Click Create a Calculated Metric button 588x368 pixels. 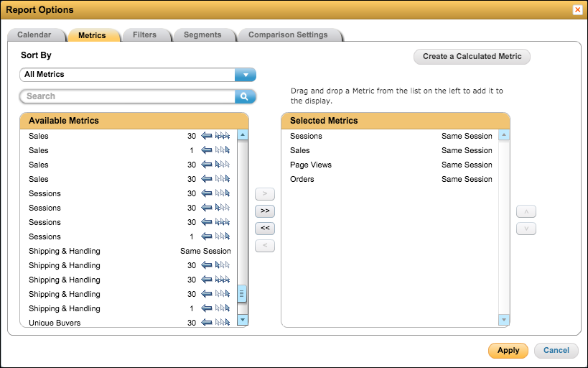[x=472, y=57]
